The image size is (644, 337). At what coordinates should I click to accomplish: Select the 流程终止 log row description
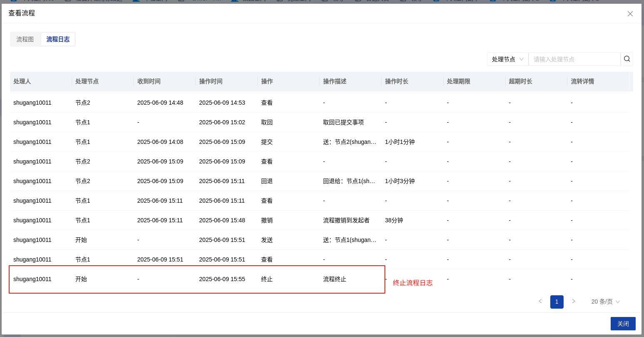334,279
